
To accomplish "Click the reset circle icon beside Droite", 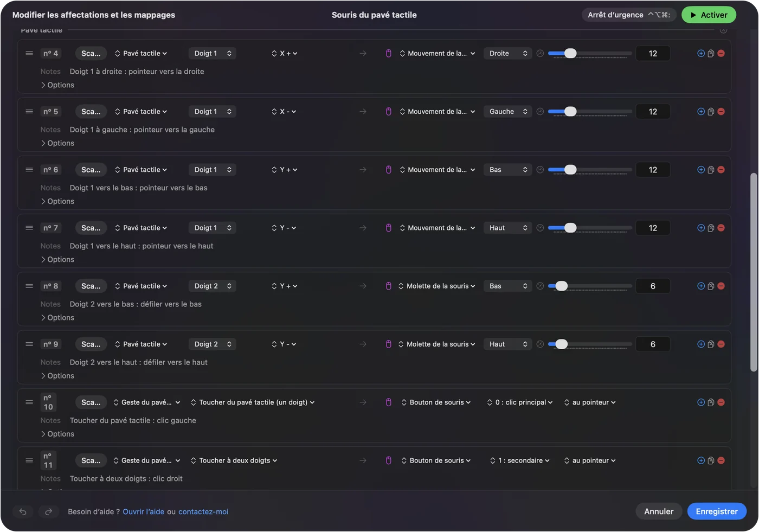I will point(540,53).
